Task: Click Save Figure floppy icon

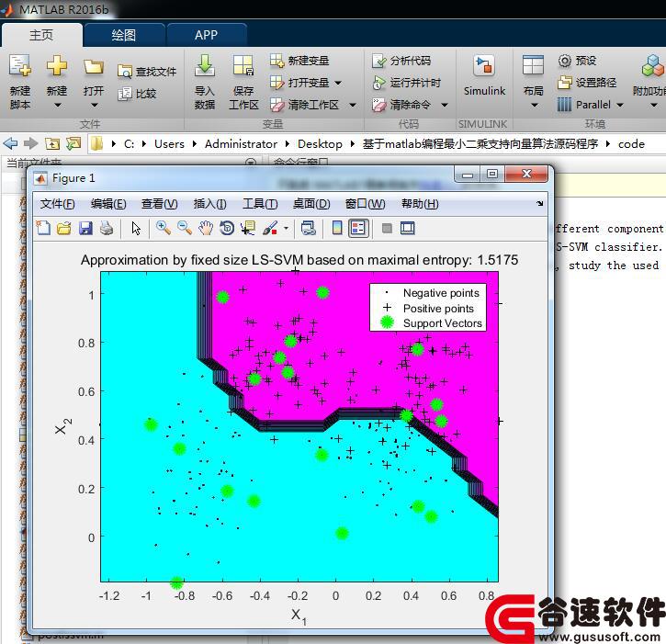Action: [85, 228]
